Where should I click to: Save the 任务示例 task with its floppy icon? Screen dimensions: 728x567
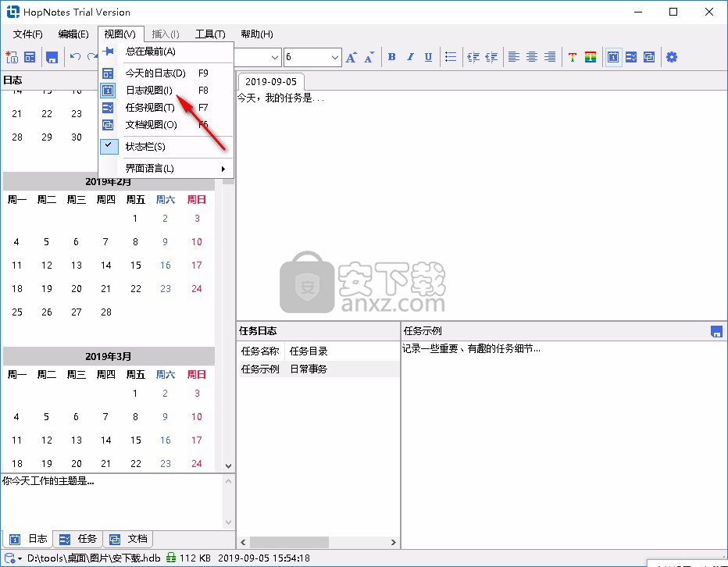point(716,332)
